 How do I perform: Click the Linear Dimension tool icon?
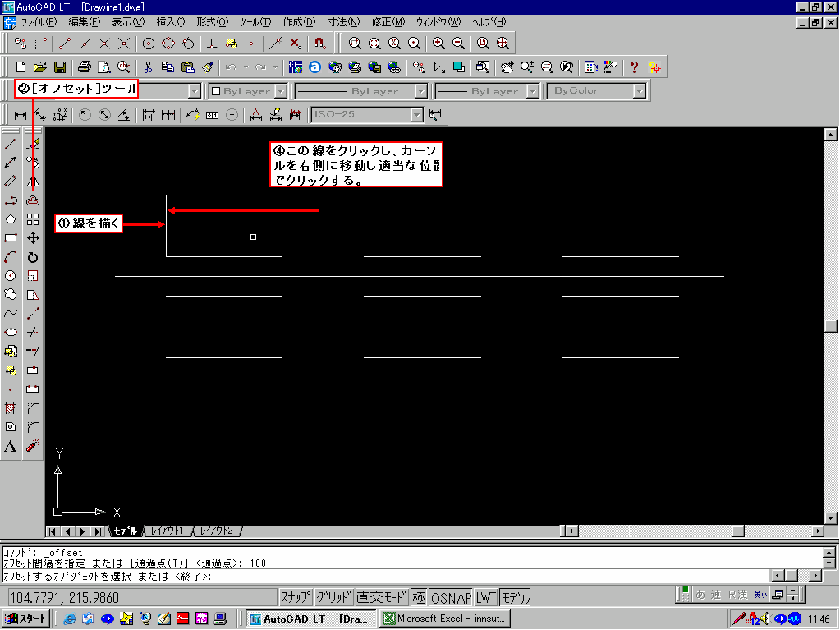(x=21, y=115)
